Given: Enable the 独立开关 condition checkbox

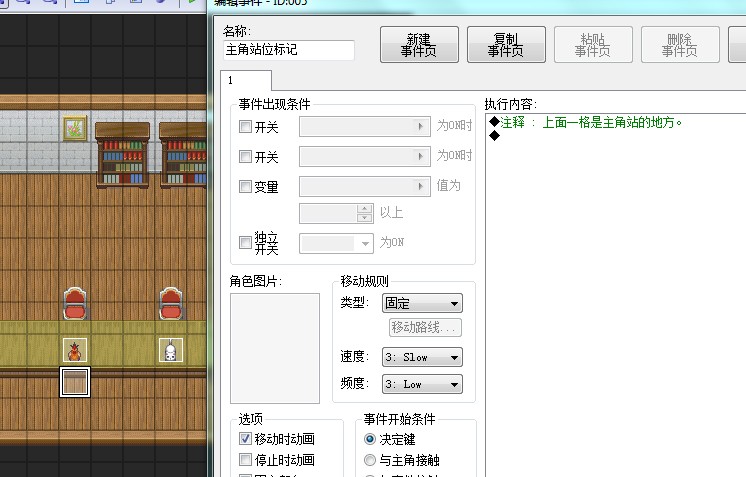Looking at the screenshot, I should click(245, 243).
